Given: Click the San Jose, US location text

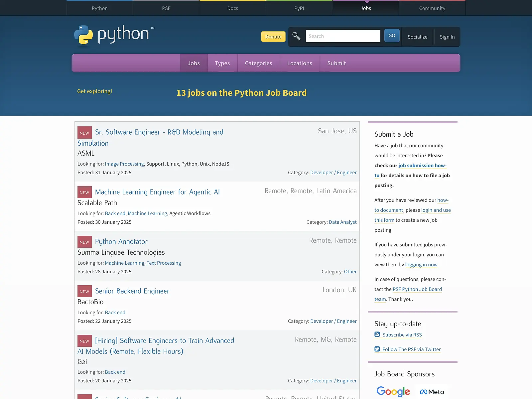Looking at the screenshot, I should coord(337,131).
